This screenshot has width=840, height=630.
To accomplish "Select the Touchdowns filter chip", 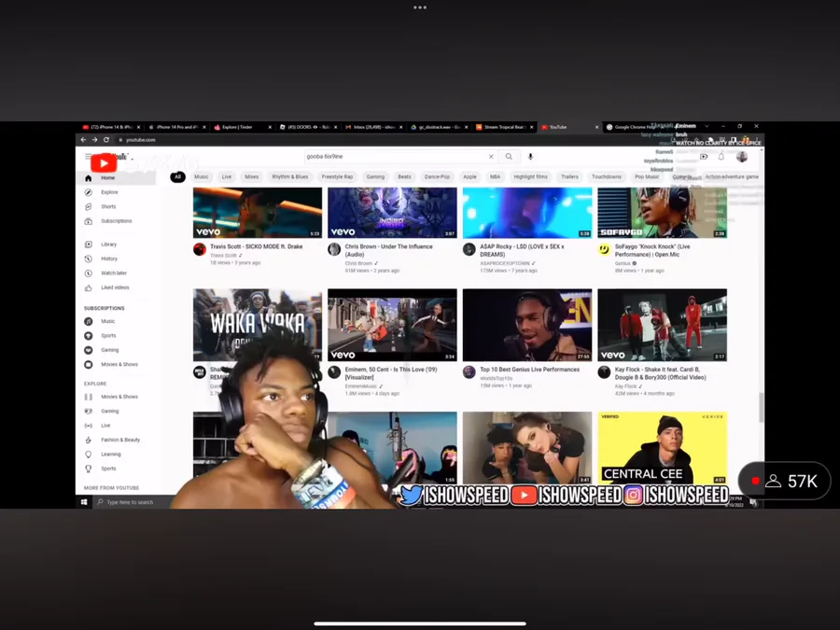I will [x=607, y=176].
